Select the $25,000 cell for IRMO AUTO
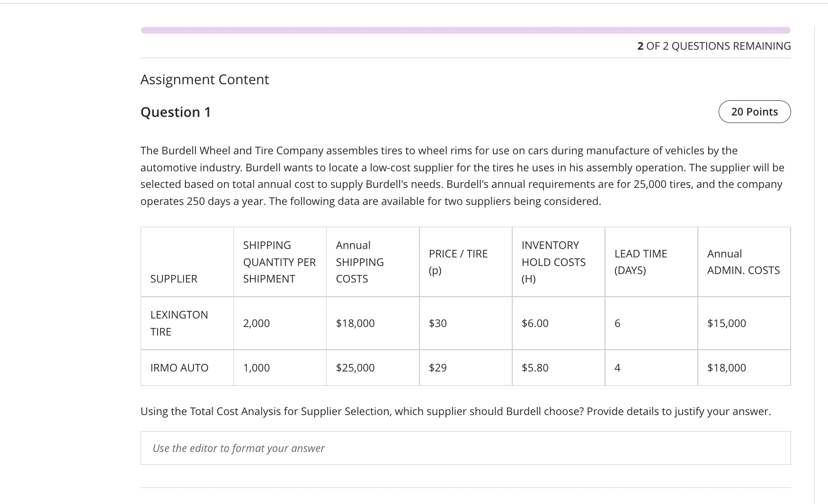This screenshot has height=504, width=828. pyautogui.click(x=355, y=367)
